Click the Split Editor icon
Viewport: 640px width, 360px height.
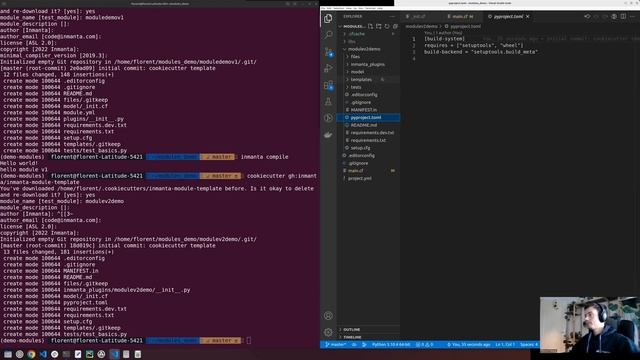click(623, 16)
